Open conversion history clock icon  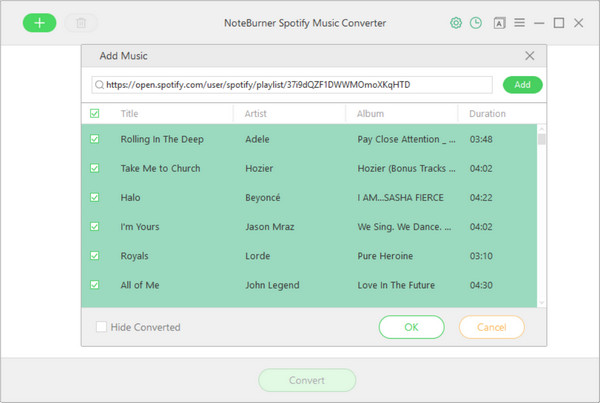pos(476,23)
